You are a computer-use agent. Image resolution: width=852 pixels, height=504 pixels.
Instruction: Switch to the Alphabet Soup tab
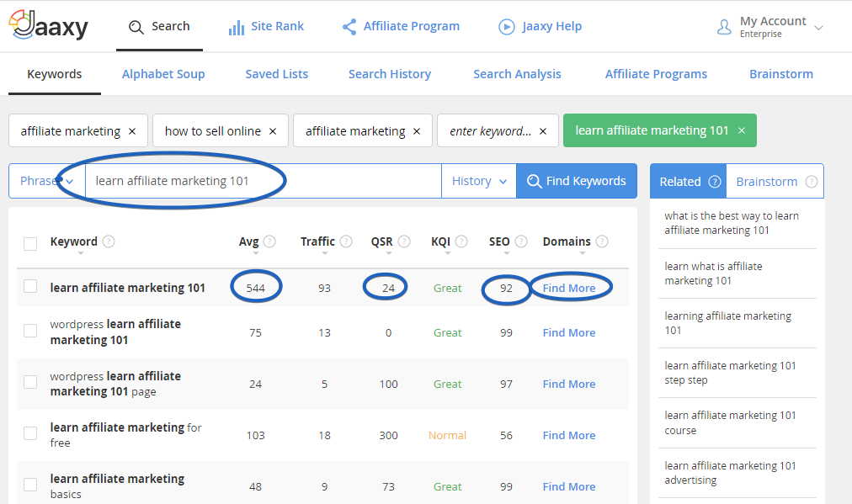pos(163,74)
